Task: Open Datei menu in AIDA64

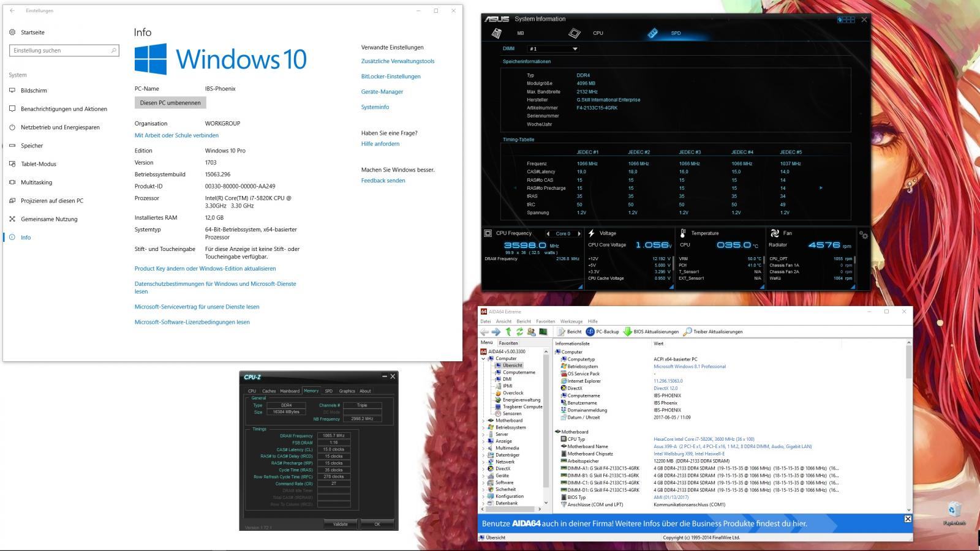Action: [x=486, y=321]
